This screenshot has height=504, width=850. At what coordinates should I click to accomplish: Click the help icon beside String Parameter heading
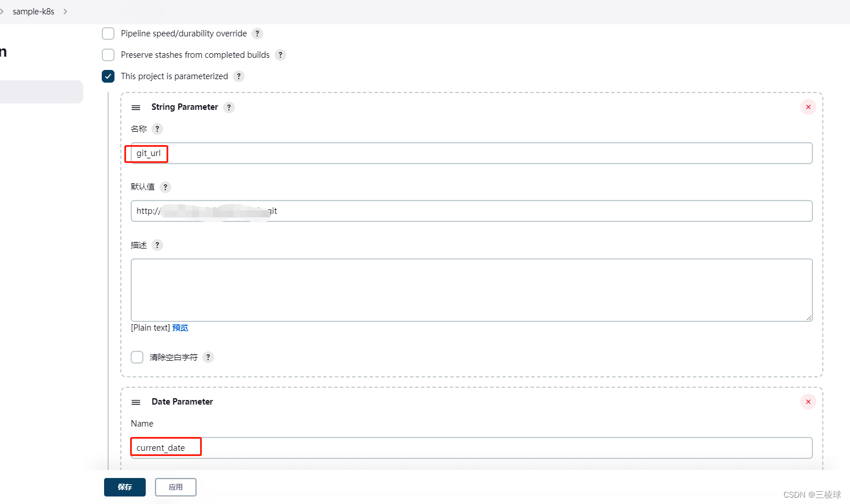pos(229,107)
